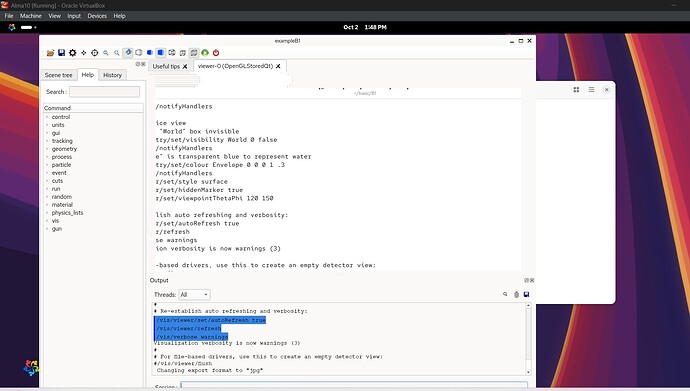
Task: Select the Move mouse mode icon
Action: coord(84,53)
